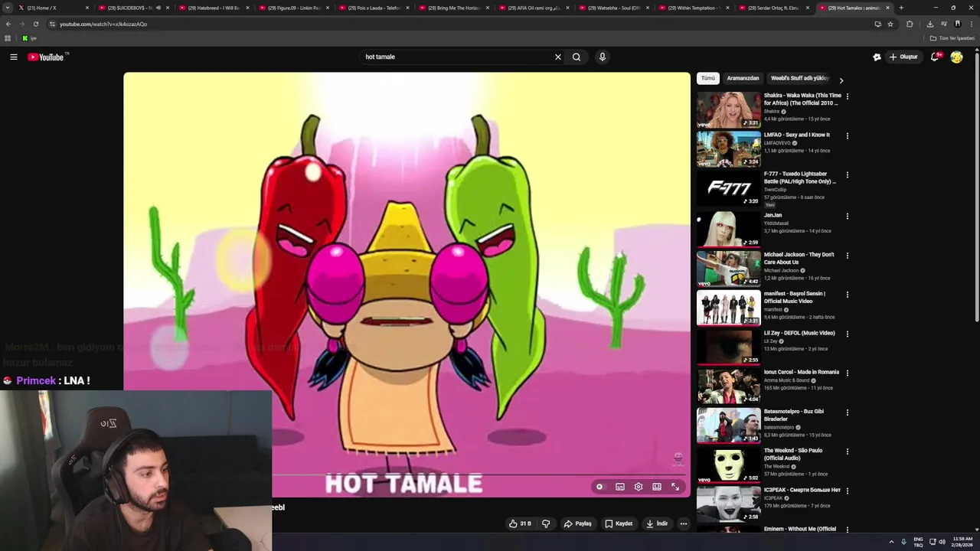The width and height of the screenshot is (980, 551).
Task: Open F-777 video thumbnail
Action: pos(729,188)
